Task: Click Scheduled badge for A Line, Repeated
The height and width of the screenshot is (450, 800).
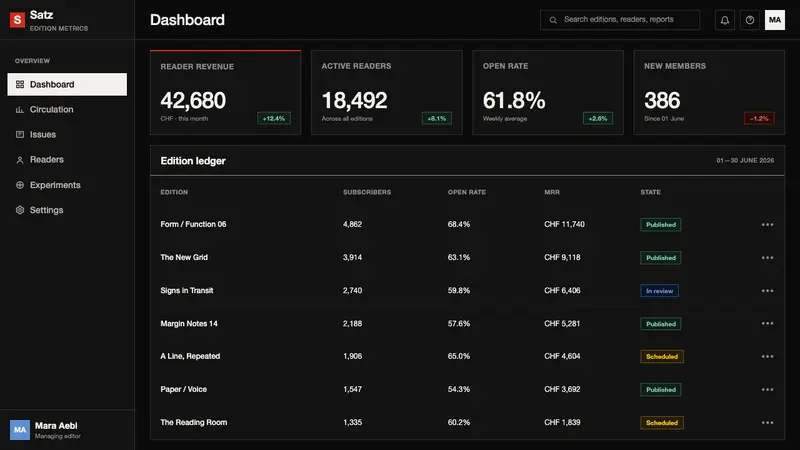Action: (662, 357)
